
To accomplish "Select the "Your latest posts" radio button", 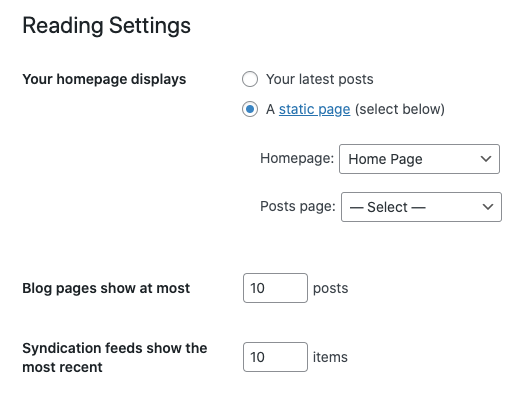I will coord(250,79).
